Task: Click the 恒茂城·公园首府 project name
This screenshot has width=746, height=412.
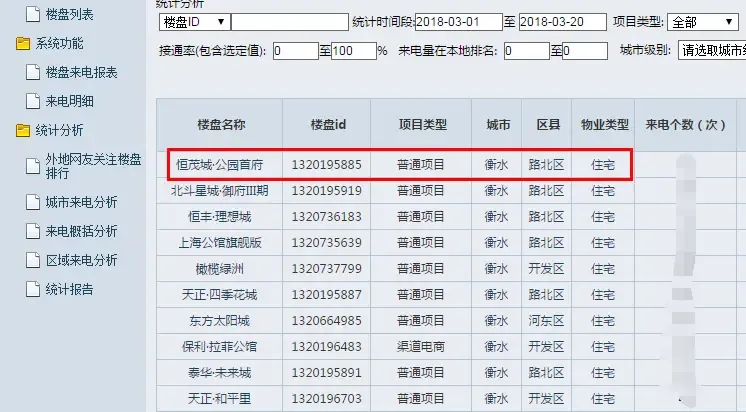Action: [x=219, y=164]
